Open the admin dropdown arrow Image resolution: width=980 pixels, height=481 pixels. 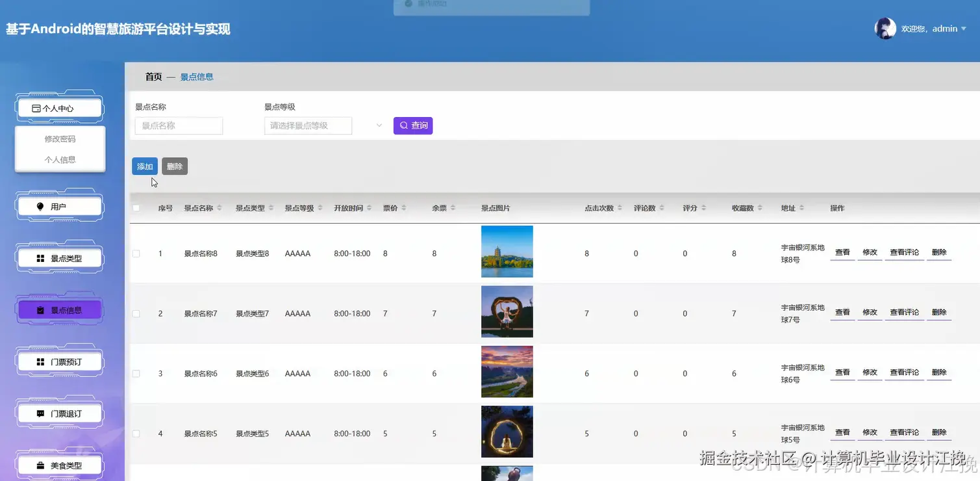coord(964,29)
